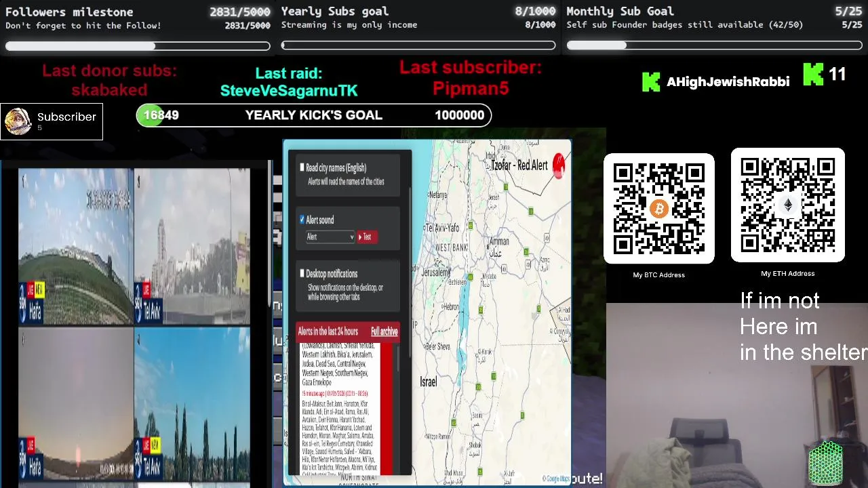
Task: Click the Yearly Kick's Goal bar
Action: click(x=314, y=115)
